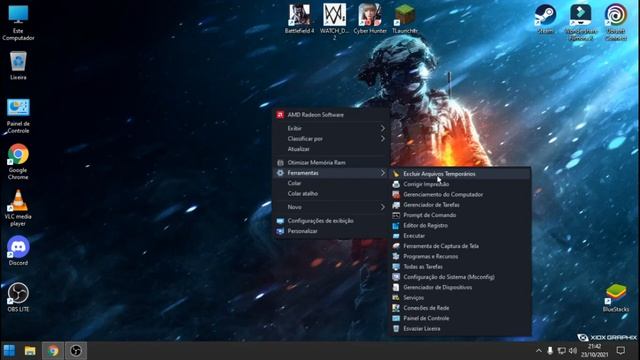Image resolution: width=640 pixels, height=360 pixels.
Task: Open Gerenciador de Dispositivos entry
Action: coord(460,287)
